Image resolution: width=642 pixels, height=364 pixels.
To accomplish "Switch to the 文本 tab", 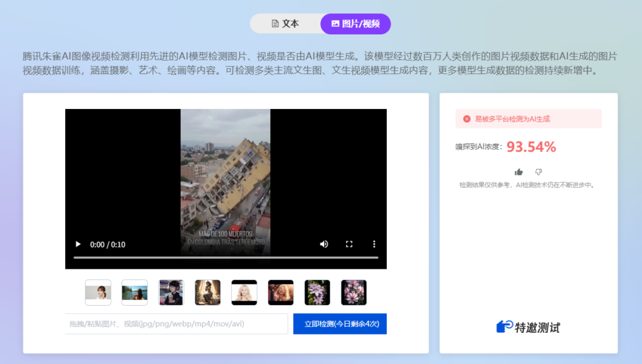I will click(x=285, y=24).
